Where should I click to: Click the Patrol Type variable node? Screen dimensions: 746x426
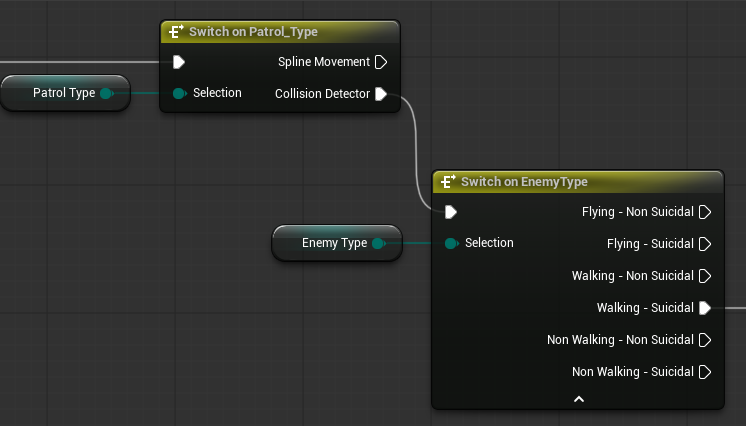point(58,93)
